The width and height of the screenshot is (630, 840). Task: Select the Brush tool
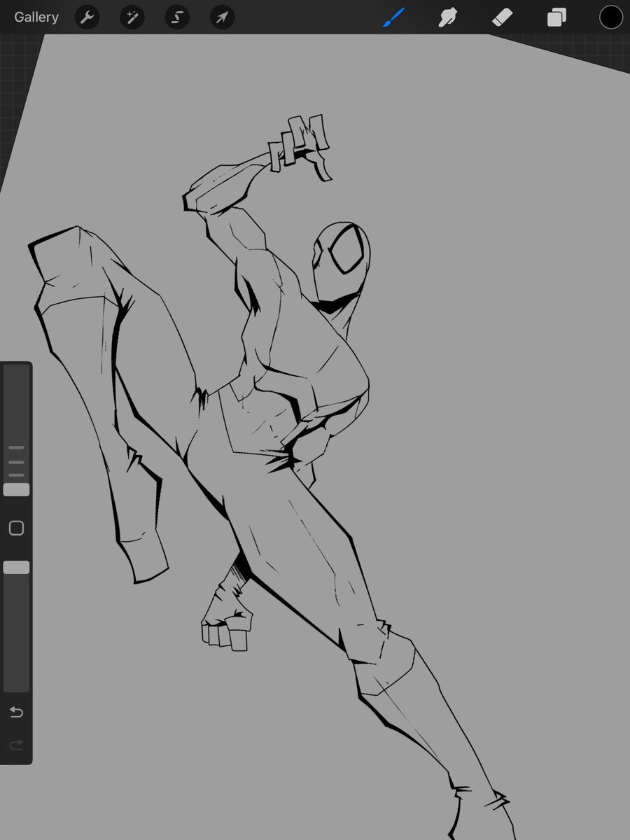pyautogui.click(x=394, y=17)
